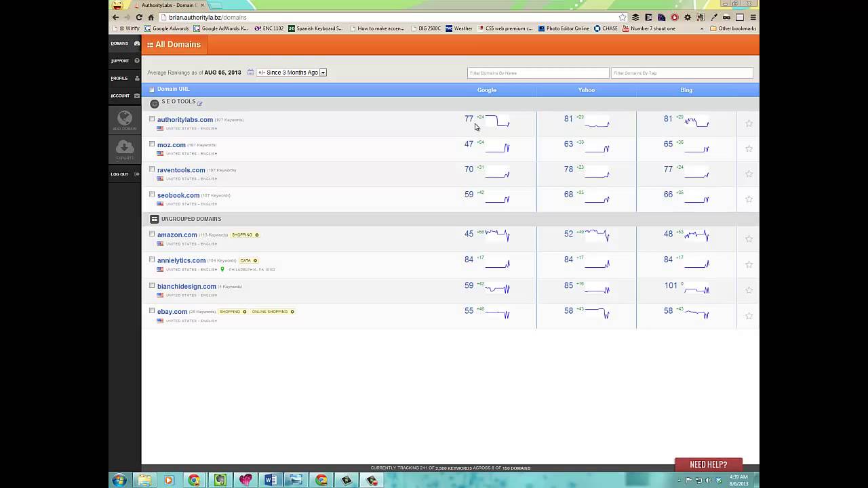Star the authoritylabs.com row

749,123
